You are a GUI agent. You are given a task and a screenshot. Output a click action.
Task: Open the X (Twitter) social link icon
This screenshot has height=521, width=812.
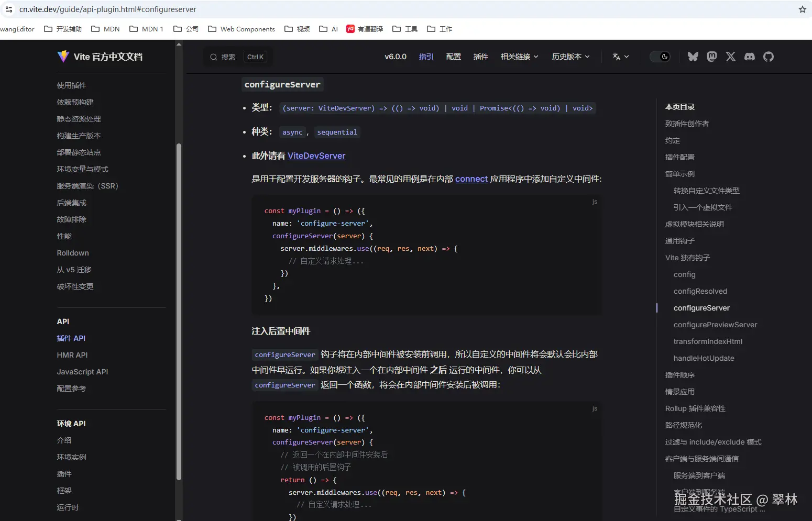731,57
